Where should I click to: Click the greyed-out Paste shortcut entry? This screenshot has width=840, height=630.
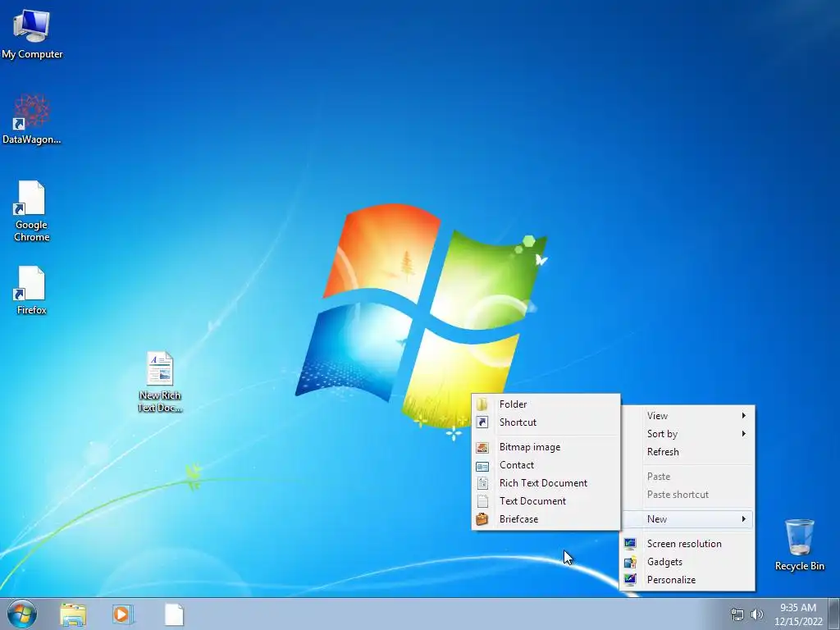[x=687, y=495]
